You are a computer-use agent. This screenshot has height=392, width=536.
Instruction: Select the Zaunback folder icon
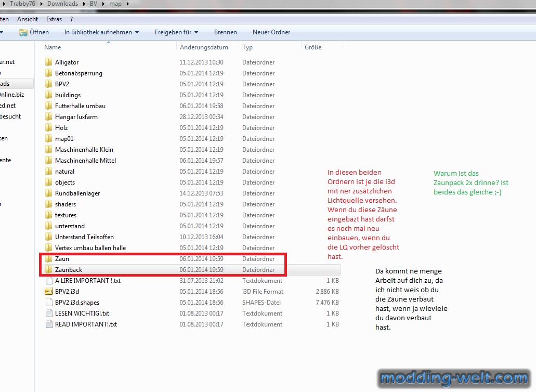[x=48, y=270]
